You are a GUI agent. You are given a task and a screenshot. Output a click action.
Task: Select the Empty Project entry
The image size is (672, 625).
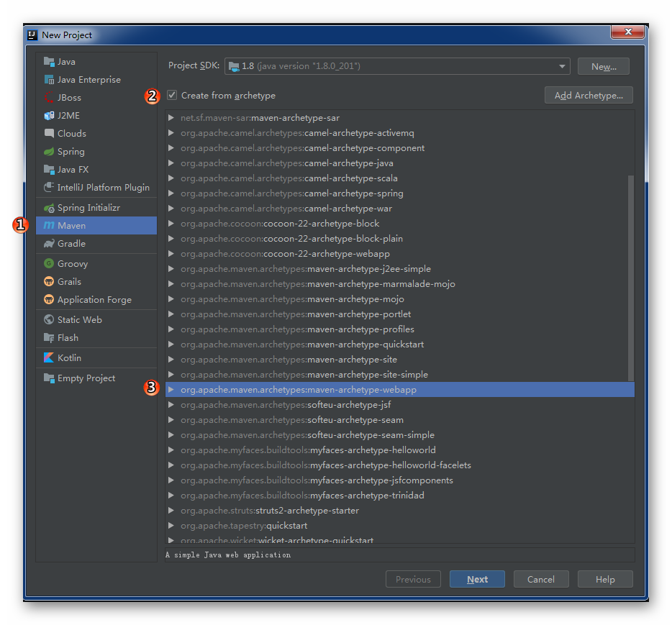point(85,378)
